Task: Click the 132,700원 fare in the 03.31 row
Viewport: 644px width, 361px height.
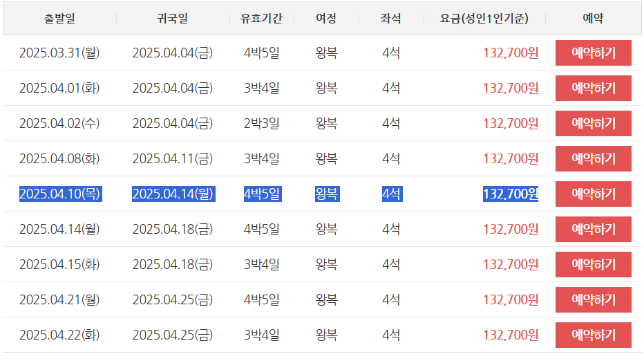Action: tap(511, 53)
